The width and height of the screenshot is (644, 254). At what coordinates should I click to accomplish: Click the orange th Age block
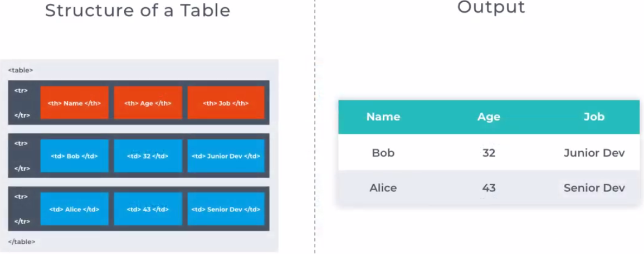pyautogui.click(x=148, y=103)
